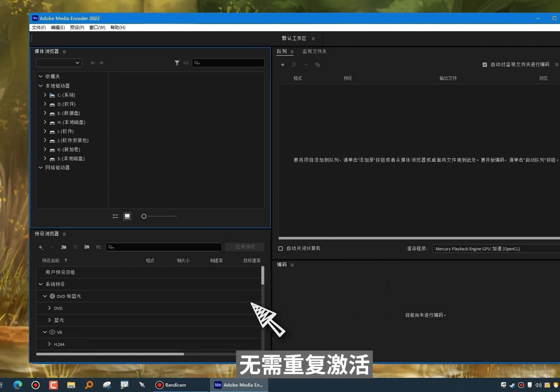Create new preset with plus icon
560x392 pixels.
point(41,247)
